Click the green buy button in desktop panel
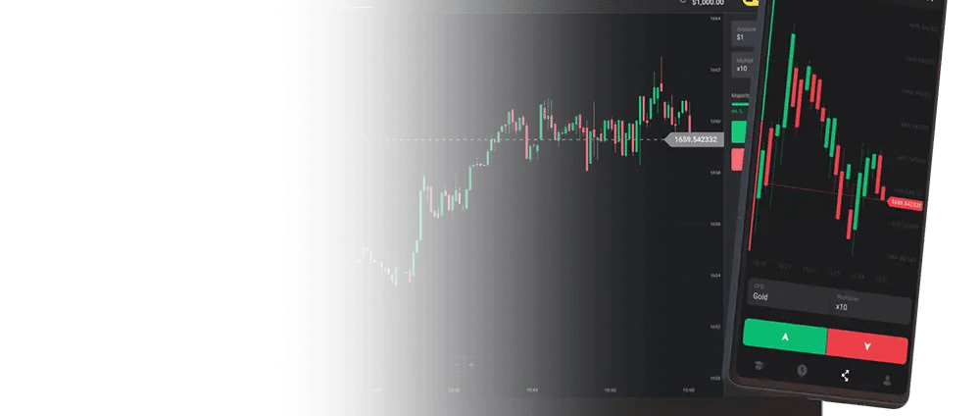The width and height of the screenshot is (980, 416). 738,132
